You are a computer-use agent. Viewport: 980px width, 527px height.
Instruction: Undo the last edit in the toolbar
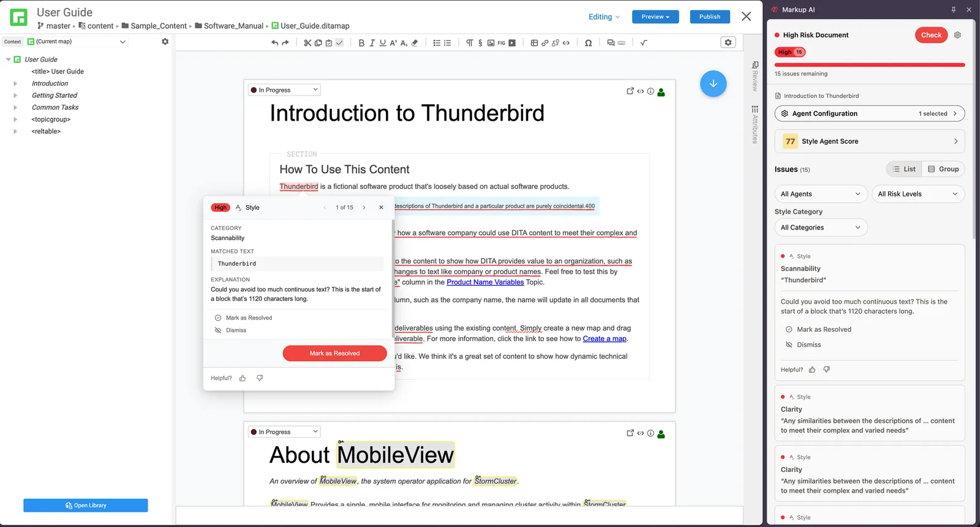(275, 43)
